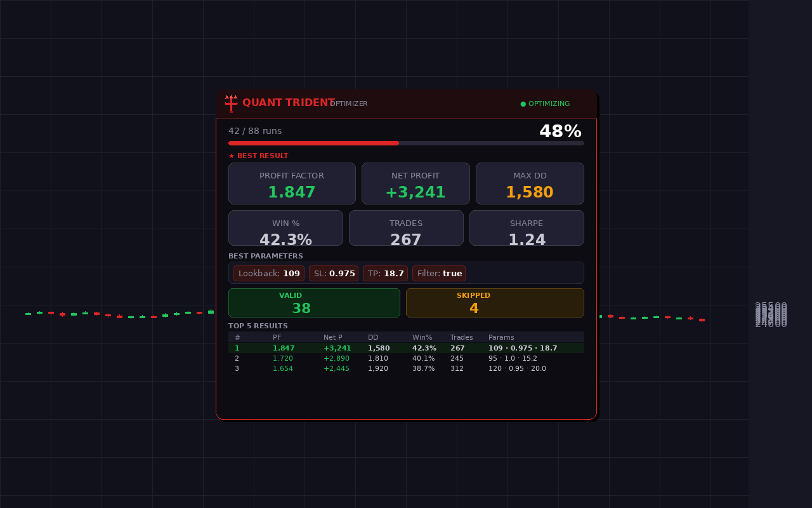Screen dimensions: 812x508
Task: Select the Net Profit +3,241 card
Action: pos(416,184)
